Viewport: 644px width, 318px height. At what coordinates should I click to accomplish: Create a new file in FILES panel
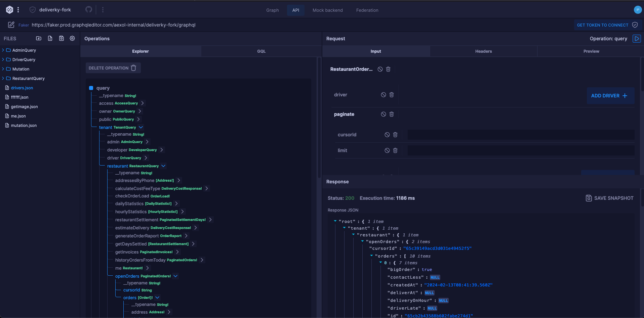(x=50, y=38)
